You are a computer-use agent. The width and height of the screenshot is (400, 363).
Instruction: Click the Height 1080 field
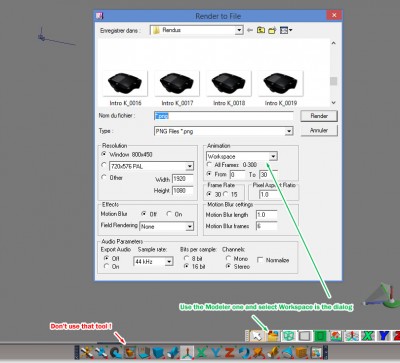[x=183, y=191]
